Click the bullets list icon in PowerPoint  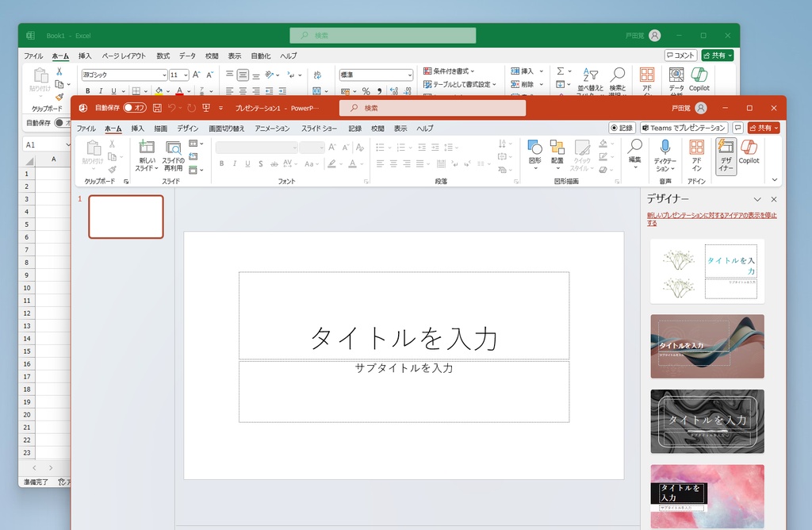click(380, 147)
